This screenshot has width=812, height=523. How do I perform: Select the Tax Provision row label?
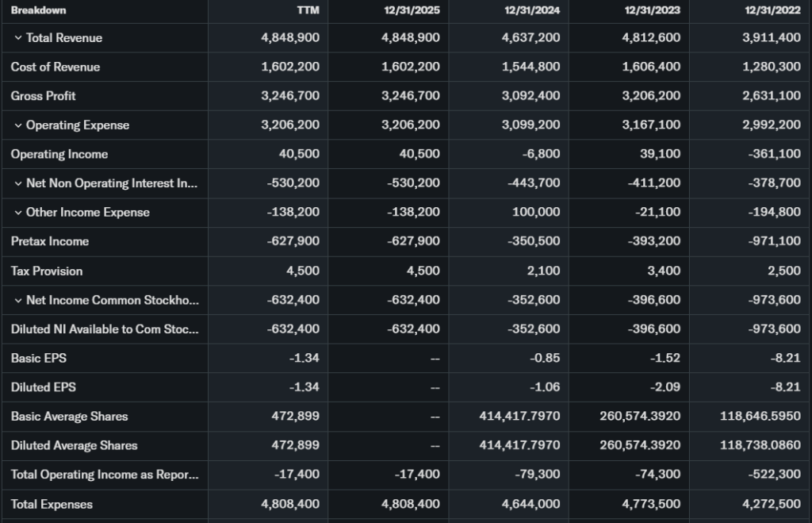point(47,271)
